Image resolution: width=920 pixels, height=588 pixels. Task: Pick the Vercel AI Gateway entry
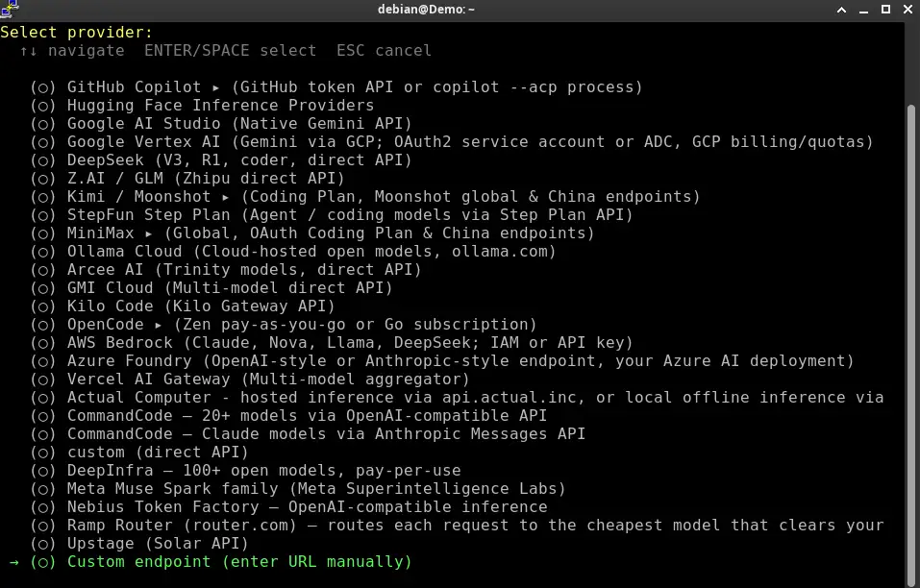tap(250, 380)
